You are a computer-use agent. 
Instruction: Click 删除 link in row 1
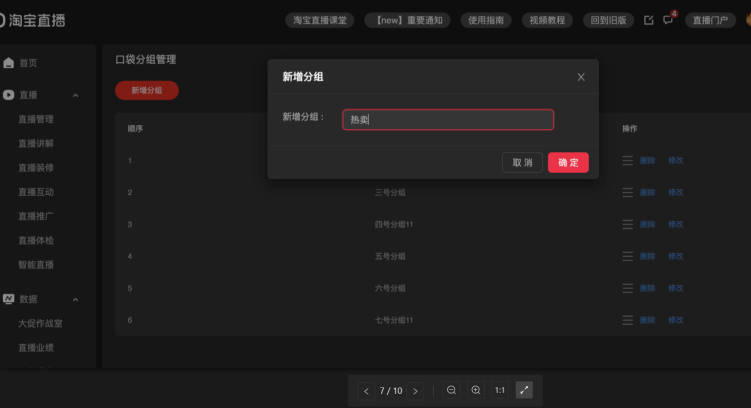(x=648, y=160)
